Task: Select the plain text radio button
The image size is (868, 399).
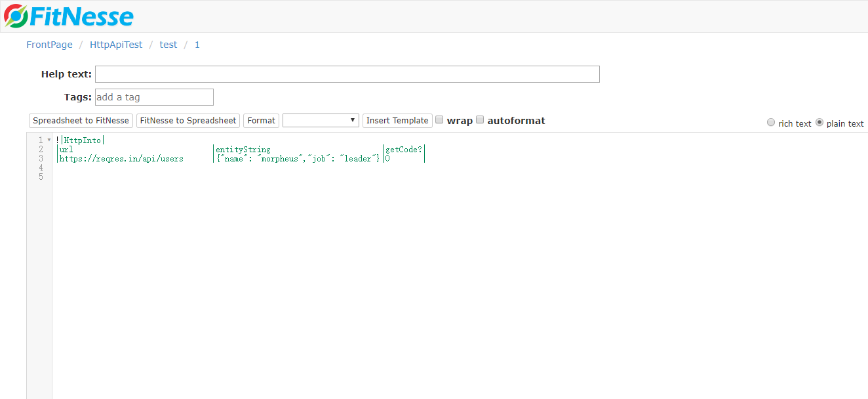Action: [x=819, y=123]
